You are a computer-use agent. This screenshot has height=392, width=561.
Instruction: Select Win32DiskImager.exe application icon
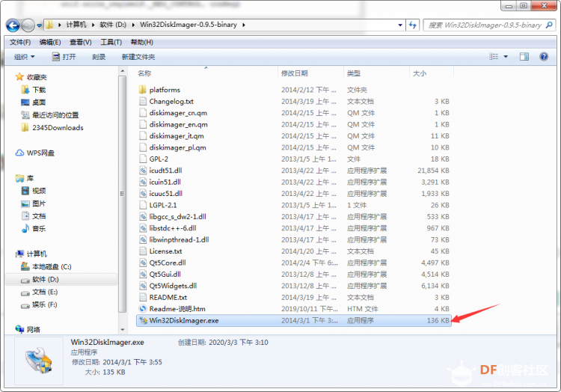[143, 320]
